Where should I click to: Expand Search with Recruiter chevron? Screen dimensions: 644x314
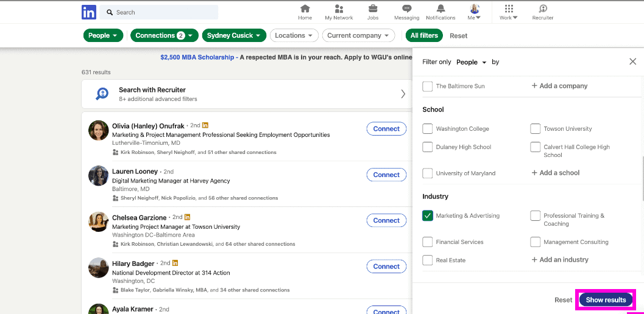(x=403, y=94)
